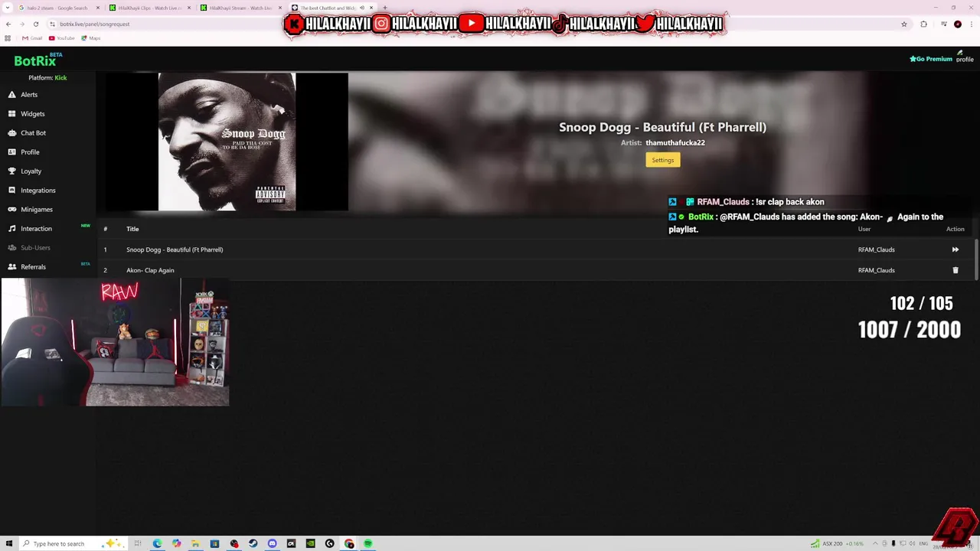Open the apps grid in bookmarks bar
The width and height of the screenshot is (980, 551).
click(8, 37)
